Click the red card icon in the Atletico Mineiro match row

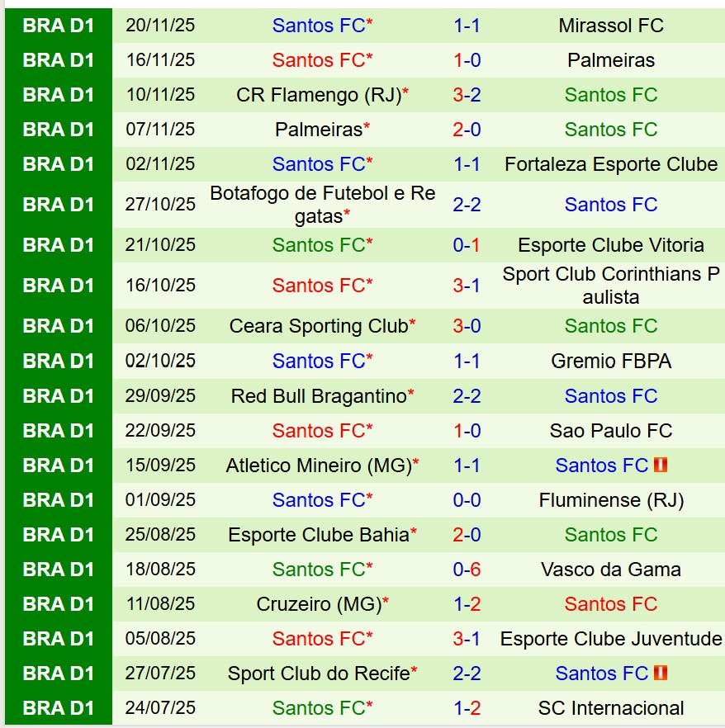click(660, 466)
